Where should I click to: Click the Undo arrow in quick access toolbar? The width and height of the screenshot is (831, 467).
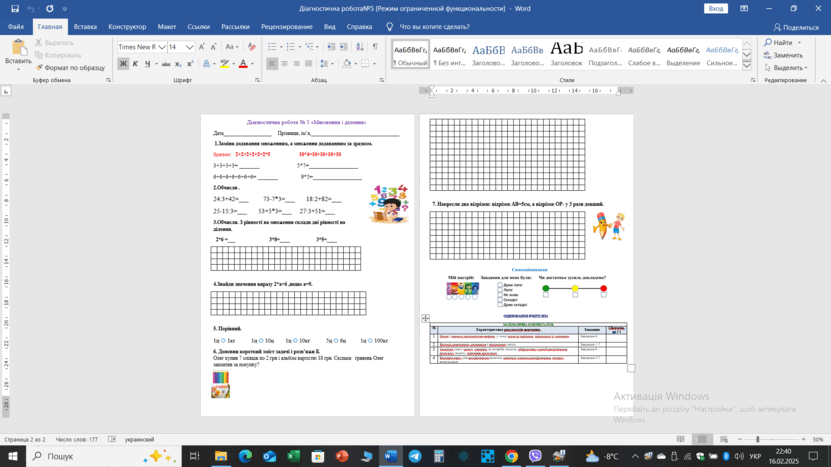pyautogui.click(x=31, y=8)
